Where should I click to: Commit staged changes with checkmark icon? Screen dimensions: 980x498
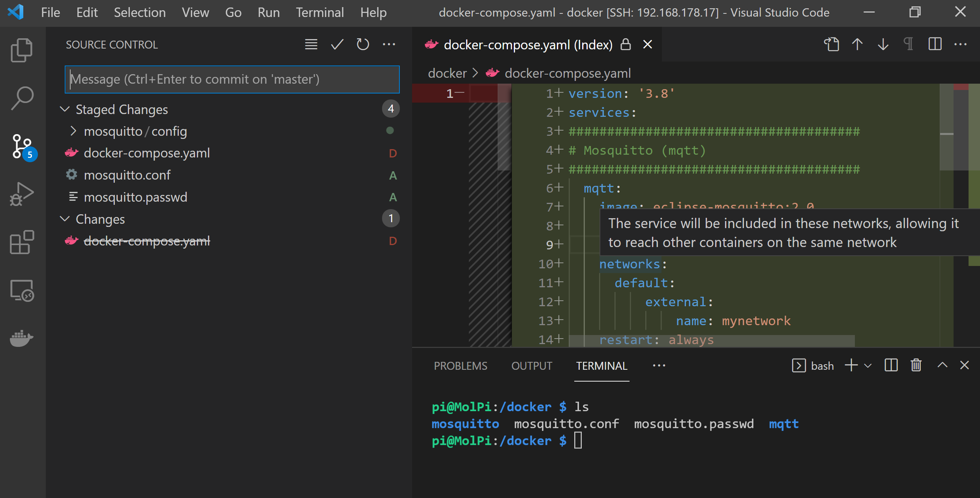coord(337,45)
